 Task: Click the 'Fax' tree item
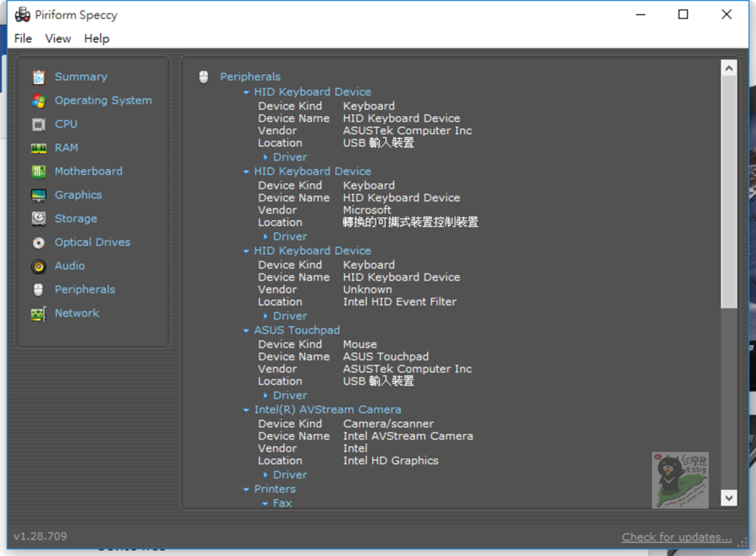[x=282, y=503]
